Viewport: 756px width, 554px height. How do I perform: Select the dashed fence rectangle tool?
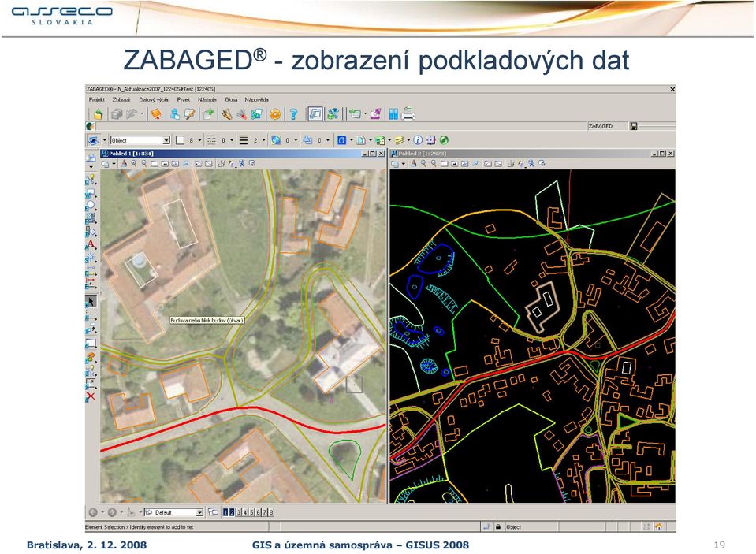click(91, 315)
